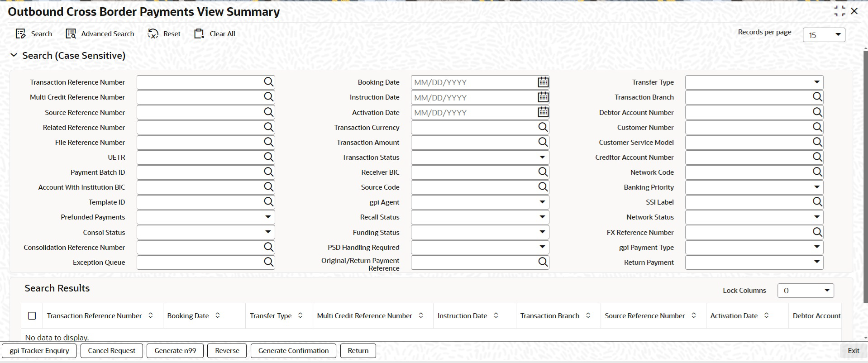Click the Generate n99 button
Screen dimensions: 868x363
175,351
